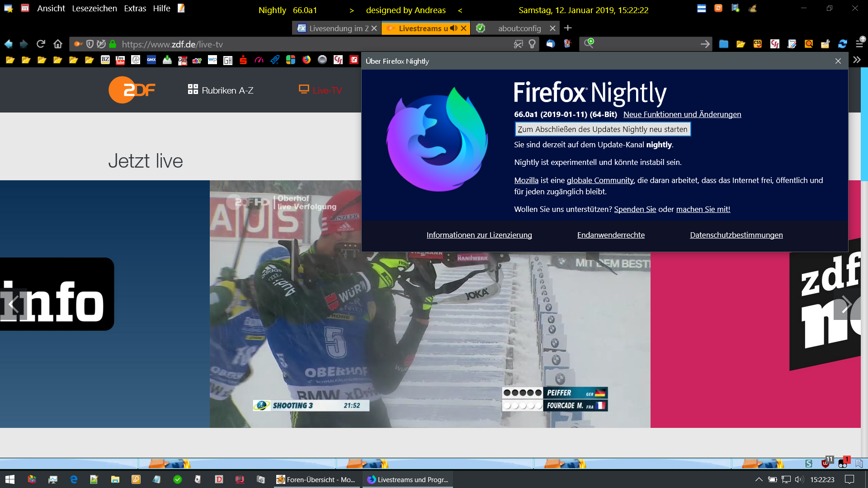The width and height of the screenshot is (868, 488).
Task: Click the page vertical scrollbar thumb
Action: tap(864, 124)
